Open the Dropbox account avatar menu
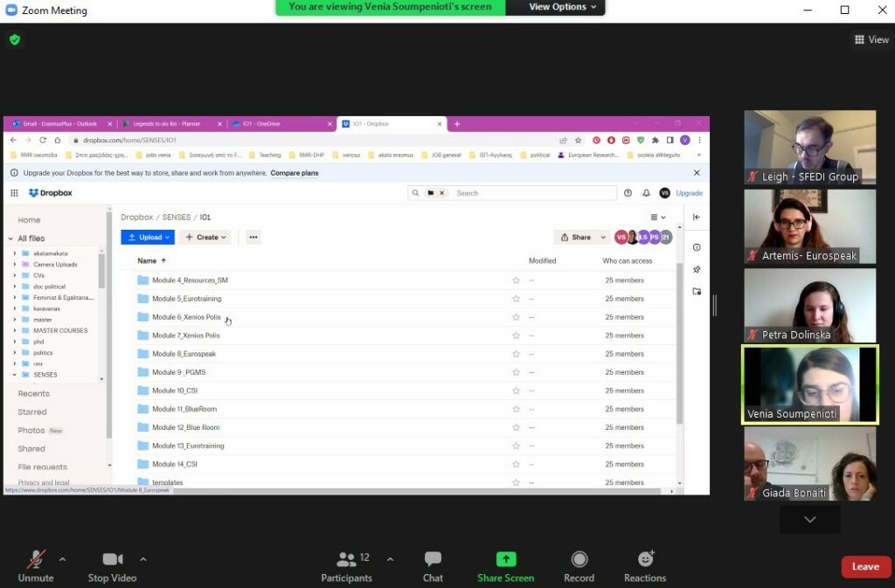The width and height of the screenshot is (895, 588). click(x=664, y=193)
